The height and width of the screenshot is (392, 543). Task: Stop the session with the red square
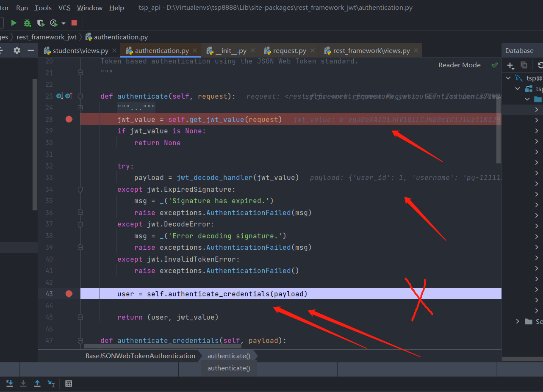click(74, 23)
